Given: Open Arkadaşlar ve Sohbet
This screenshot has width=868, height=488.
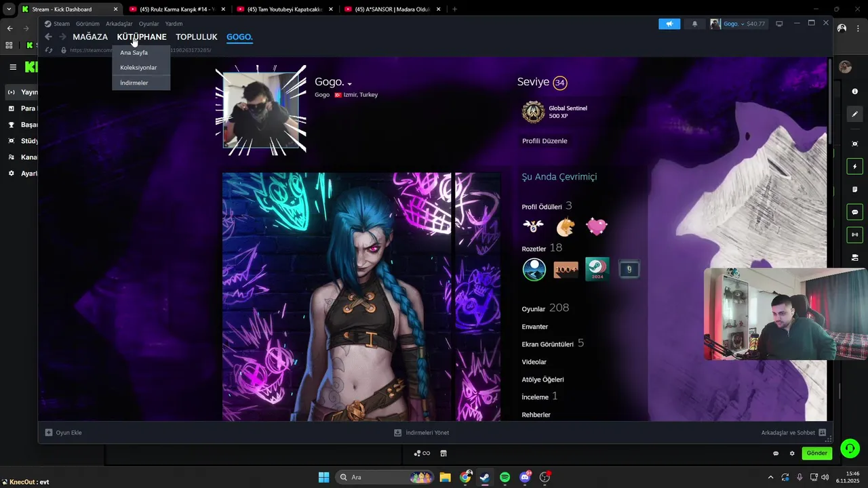Looking at the screenshot, I should click(793, 432).
